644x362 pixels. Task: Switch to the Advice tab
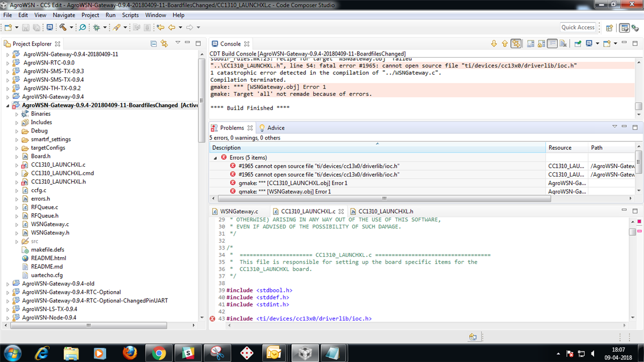coord(276,128)
